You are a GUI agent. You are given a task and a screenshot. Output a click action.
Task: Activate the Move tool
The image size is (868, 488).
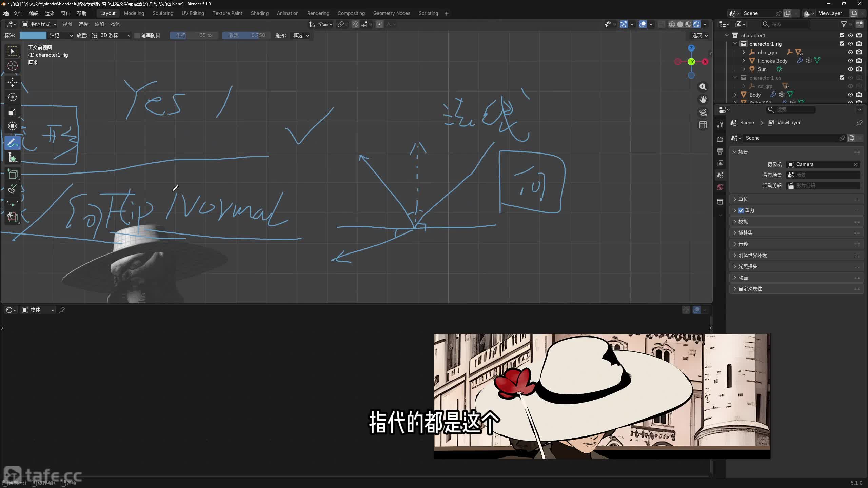point(13,82)
